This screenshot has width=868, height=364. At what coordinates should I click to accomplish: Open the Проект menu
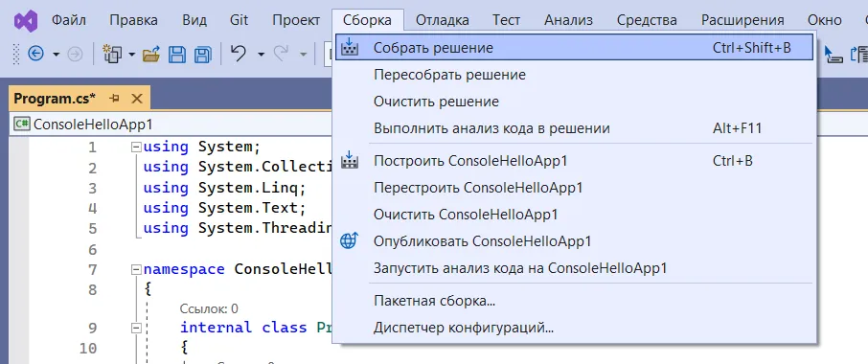point(296,20)
